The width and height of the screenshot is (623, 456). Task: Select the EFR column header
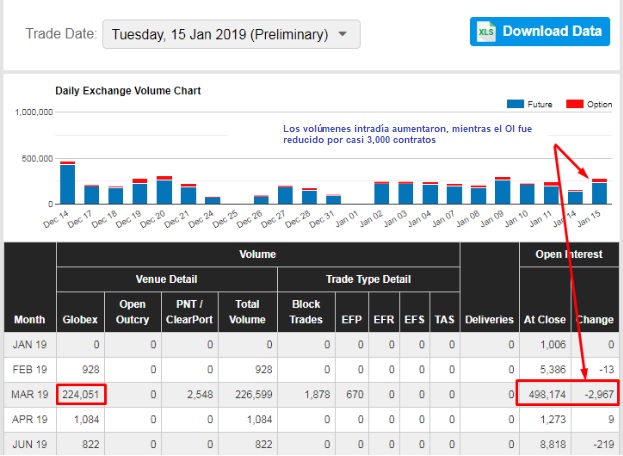[x=384, y=312]
